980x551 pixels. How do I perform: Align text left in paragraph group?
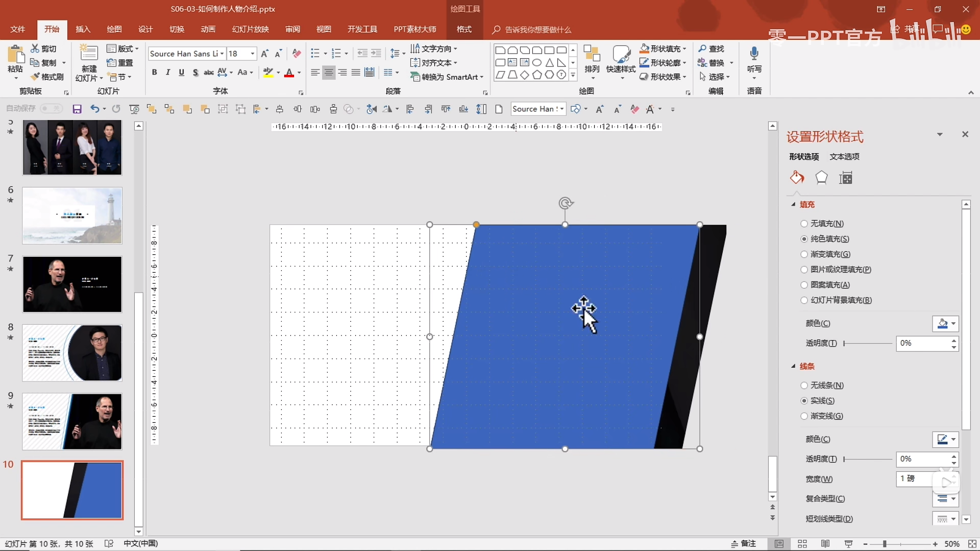(315, 73)
